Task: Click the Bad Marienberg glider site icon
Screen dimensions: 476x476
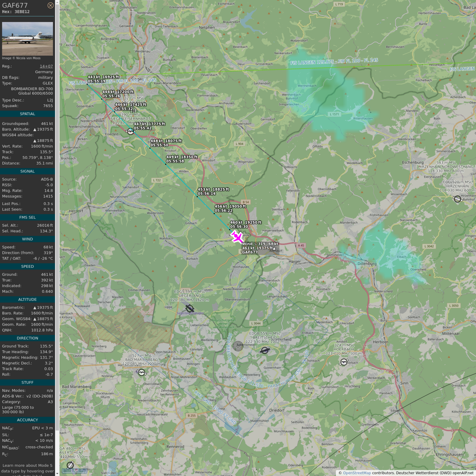Action: point(141,373)
